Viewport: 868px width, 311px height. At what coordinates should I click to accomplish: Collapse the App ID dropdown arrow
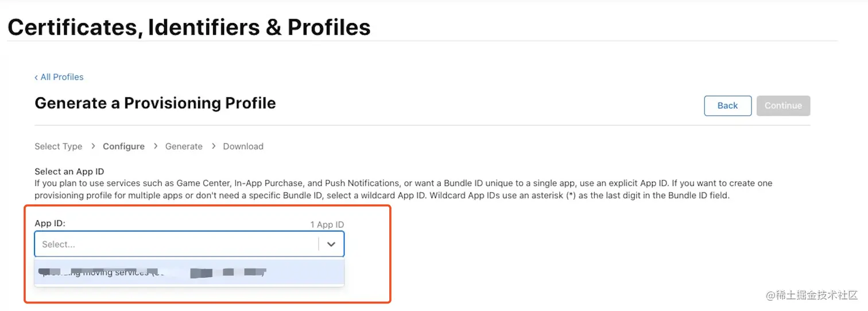pyautogui.click(x=331, y=244)
